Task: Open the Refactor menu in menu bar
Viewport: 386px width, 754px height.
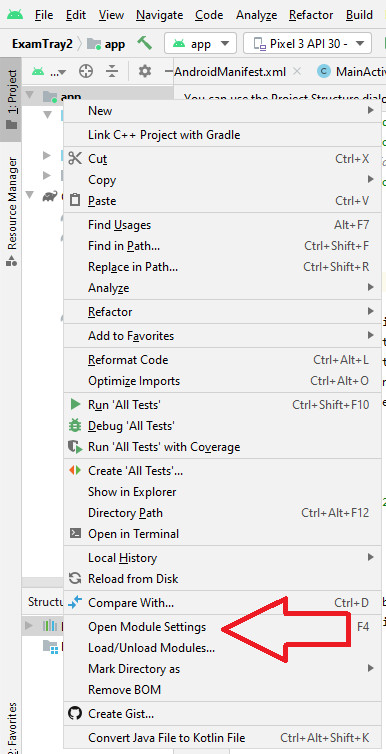Action: tap(311, 15)
